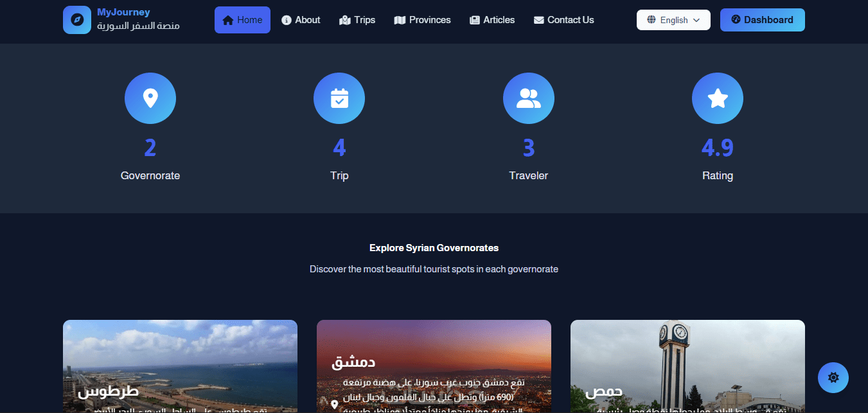The width and height of the screenshot is (868, 413).
Task: Click the MyJourney compass logo icon
Action: [x=77, y=20]
